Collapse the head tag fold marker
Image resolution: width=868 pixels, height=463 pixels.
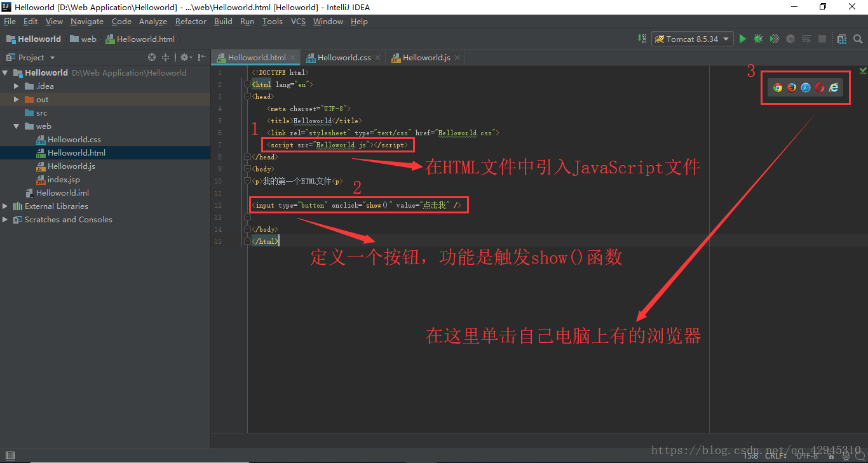247,97
